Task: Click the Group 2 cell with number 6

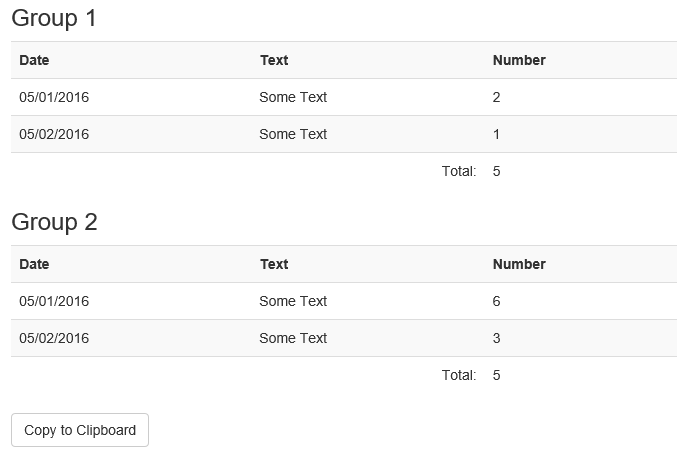Action: pos(496,301)
